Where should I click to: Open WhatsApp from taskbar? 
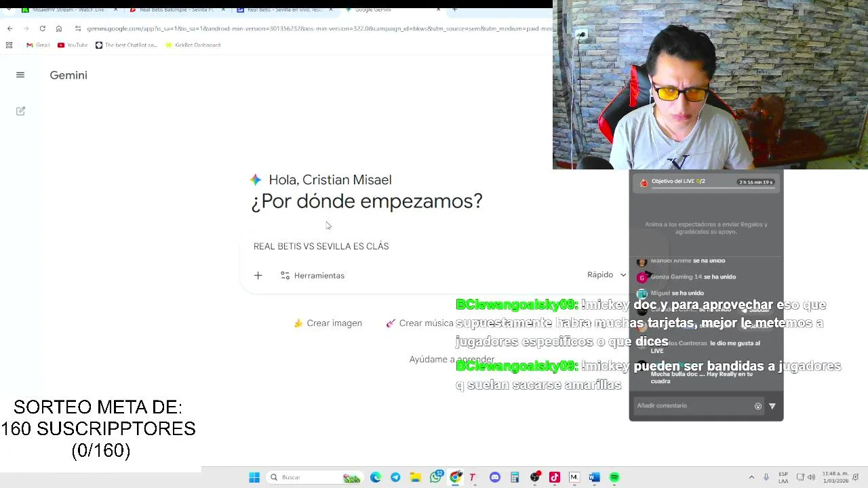(x=435, y=477)
